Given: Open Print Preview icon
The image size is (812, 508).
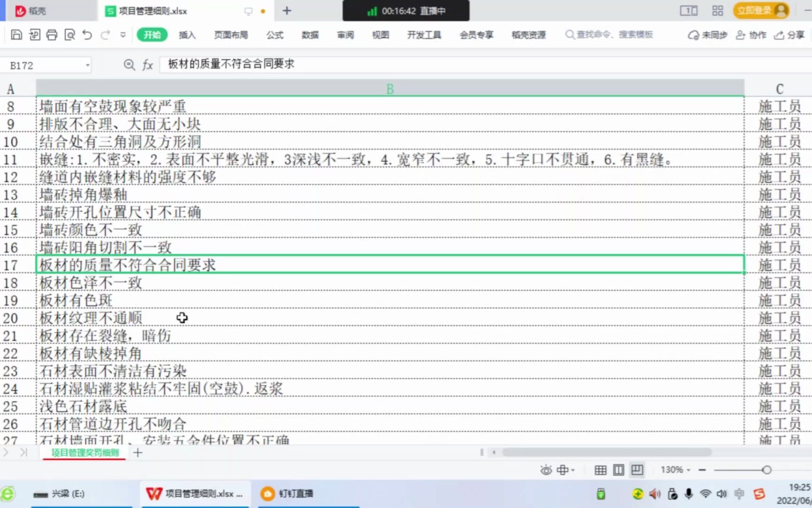Looking at the screenshot, I should click(70, 34).
